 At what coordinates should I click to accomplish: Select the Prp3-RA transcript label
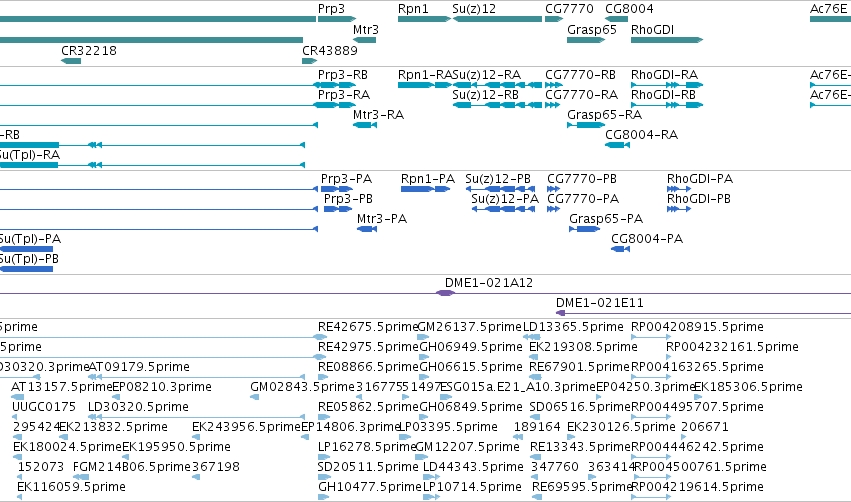(x=344, y=94)
